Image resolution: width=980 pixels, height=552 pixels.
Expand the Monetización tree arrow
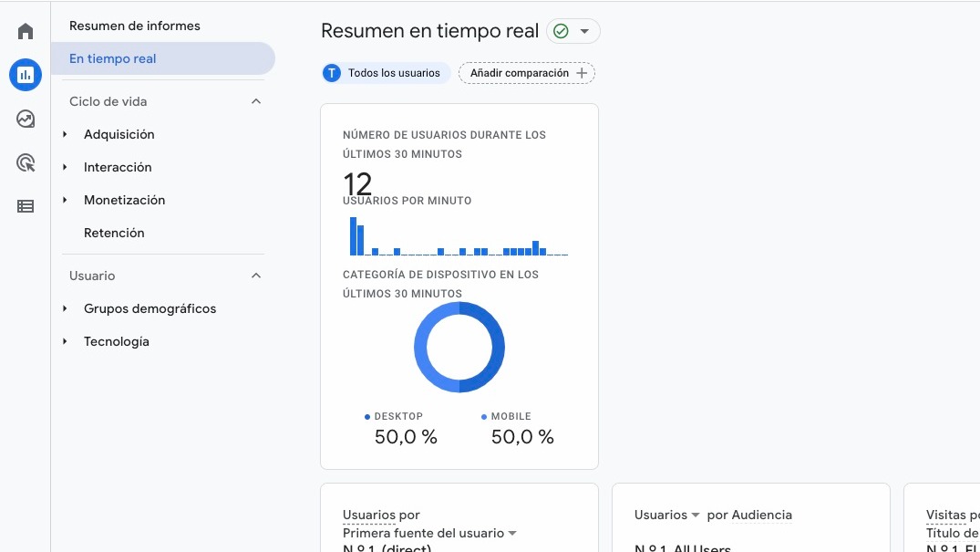pos(65,201)
